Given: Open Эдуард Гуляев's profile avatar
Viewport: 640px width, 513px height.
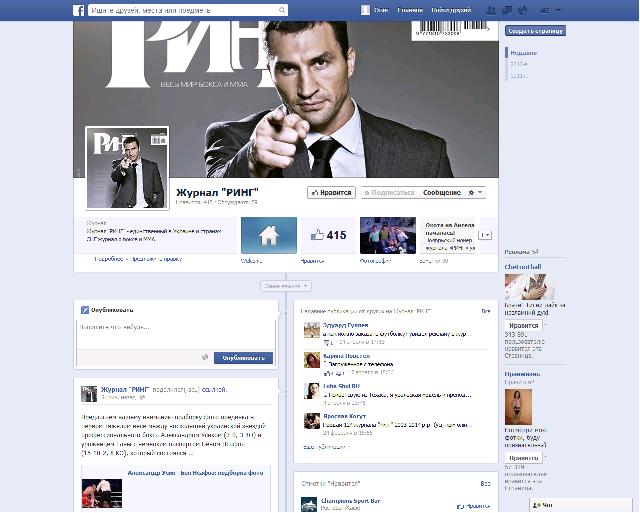Looking at the screenshot, I should tap(310, 331).
